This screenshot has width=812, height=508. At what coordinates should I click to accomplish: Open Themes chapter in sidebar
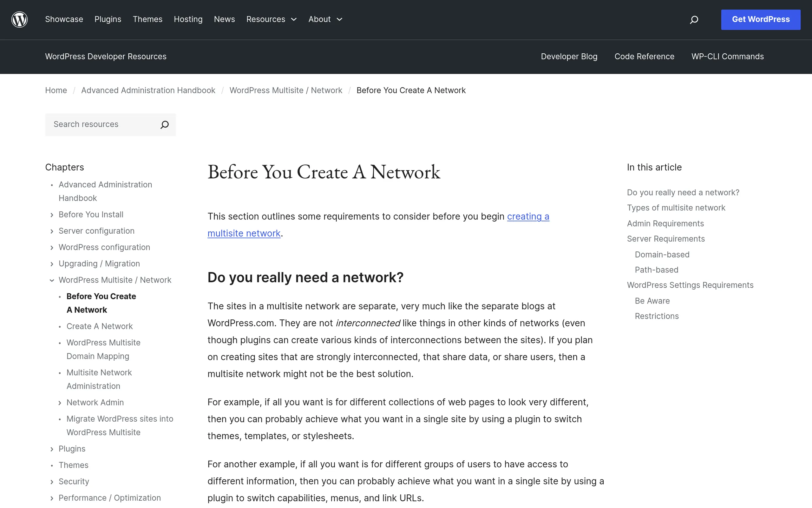coord(74,465)
